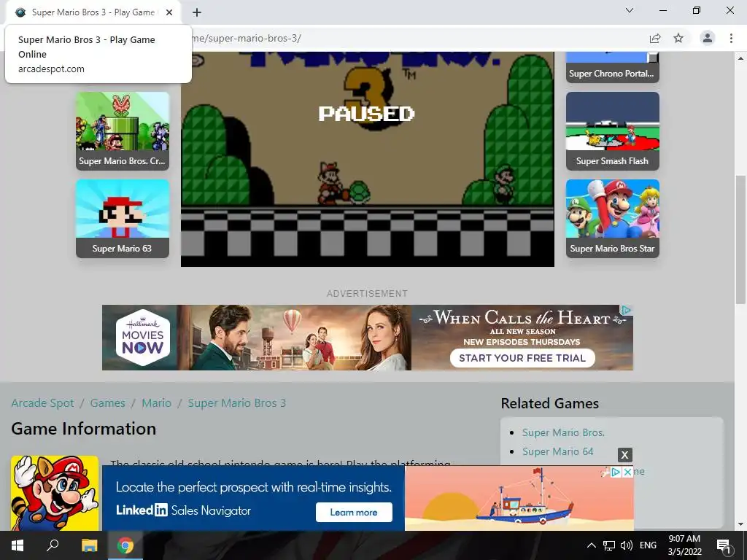Image resolution: width=747 pixels, height=560 pixels.
Task: Open the Super Mario Bros Star card
Action: click(613, 219)
